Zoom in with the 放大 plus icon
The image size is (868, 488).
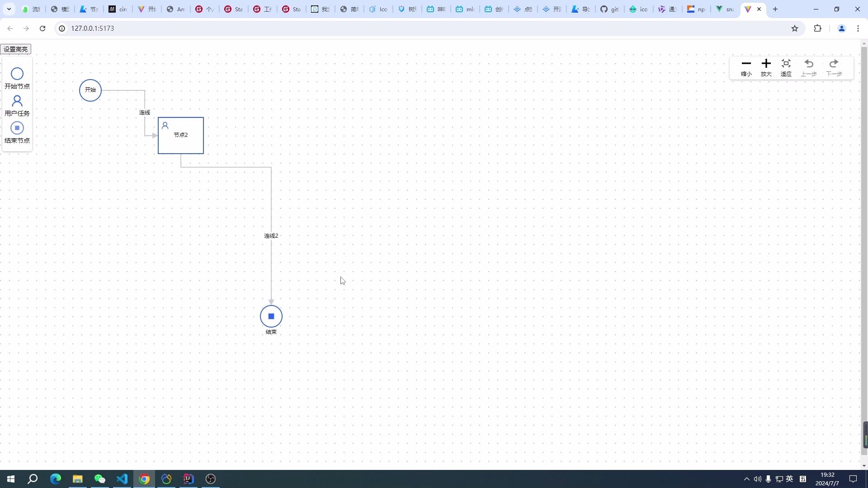766,64
